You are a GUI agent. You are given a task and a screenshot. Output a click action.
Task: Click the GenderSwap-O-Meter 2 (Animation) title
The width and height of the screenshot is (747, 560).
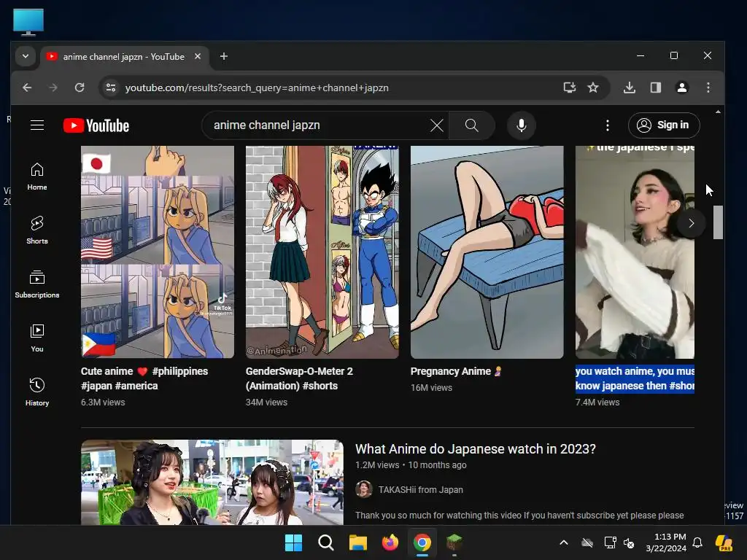coord(299,378)
